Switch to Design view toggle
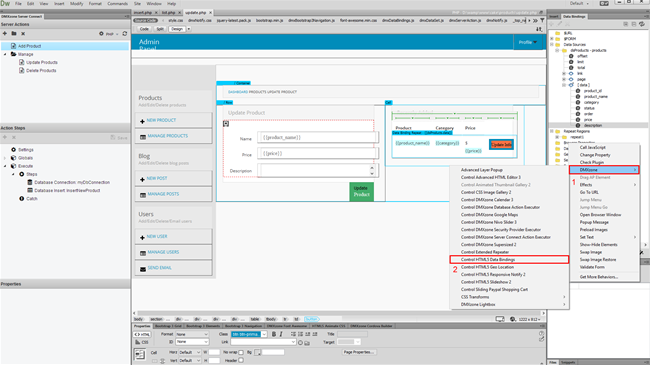 click(x=177, y=29)
